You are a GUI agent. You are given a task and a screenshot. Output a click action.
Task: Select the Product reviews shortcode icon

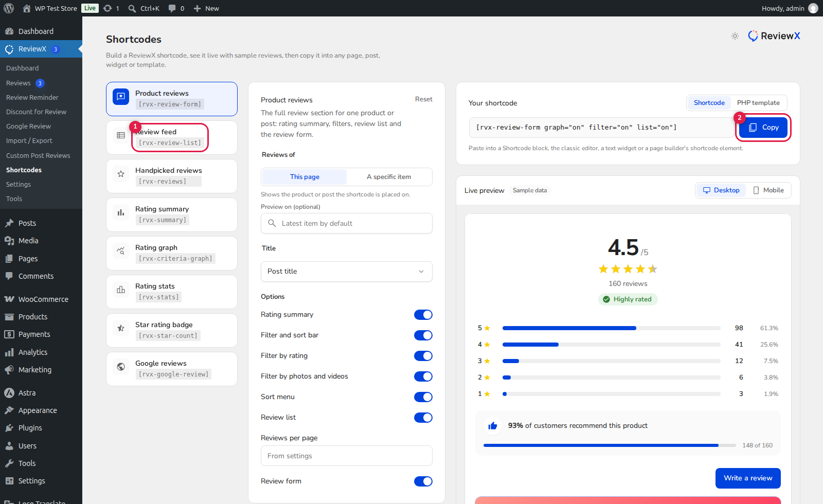(x=121, y=96)
